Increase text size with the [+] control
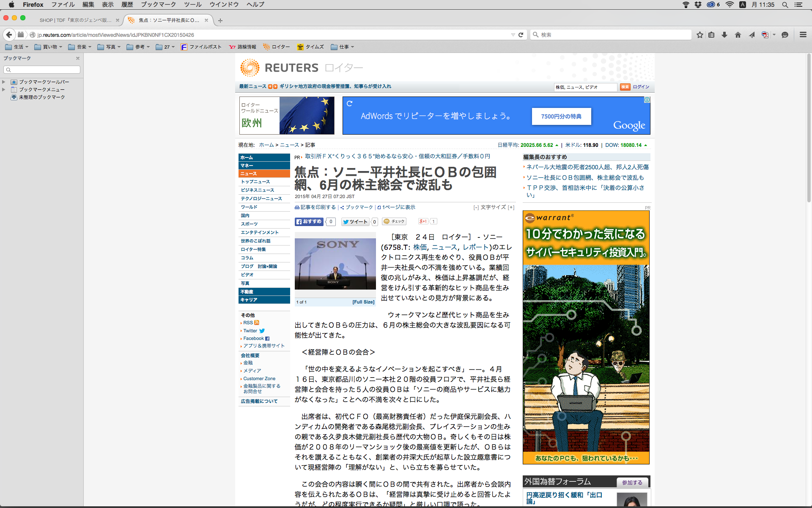The image size is (812, 508). tap(511, 207)
